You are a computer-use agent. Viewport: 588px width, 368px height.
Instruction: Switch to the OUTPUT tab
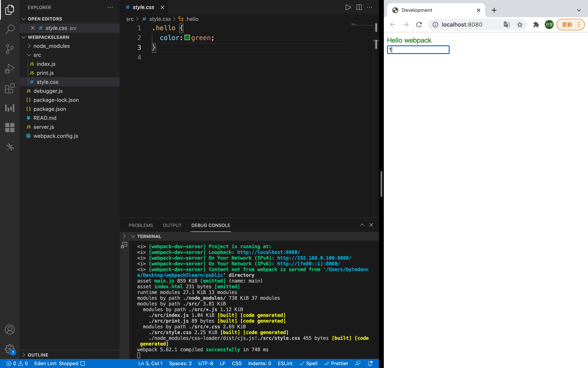pos(172,225)
